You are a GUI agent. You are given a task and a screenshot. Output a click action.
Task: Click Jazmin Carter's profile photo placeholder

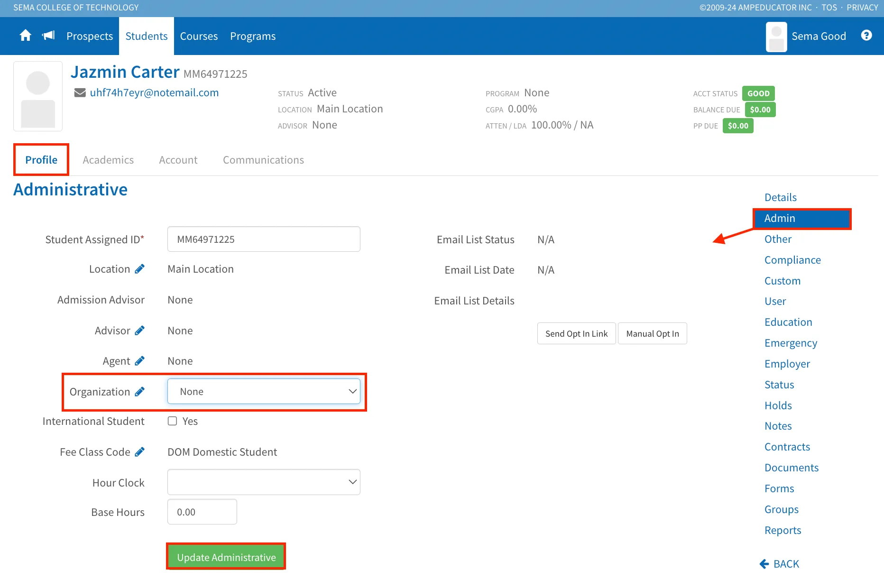pos(38,96)
